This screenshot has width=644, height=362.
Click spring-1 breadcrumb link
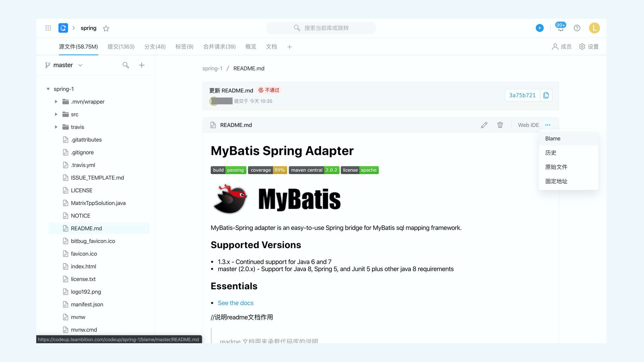click(212, 68)
